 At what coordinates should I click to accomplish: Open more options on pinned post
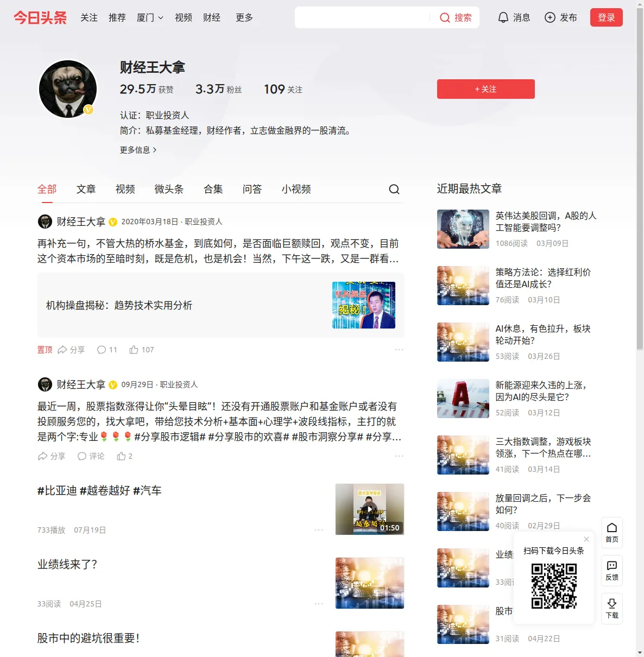(399, 350)
